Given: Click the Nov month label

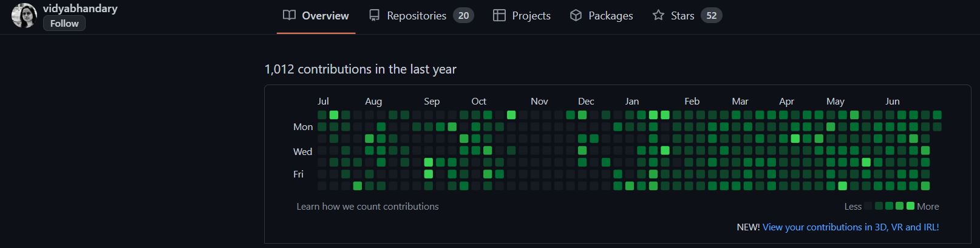Looking at the screenshot, I should pos(539,102).
